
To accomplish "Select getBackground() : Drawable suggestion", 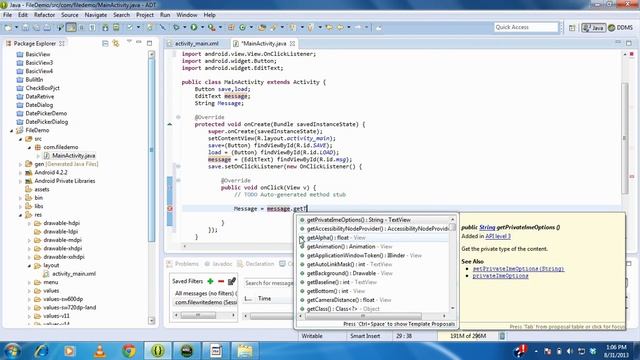I will point(349,273).
